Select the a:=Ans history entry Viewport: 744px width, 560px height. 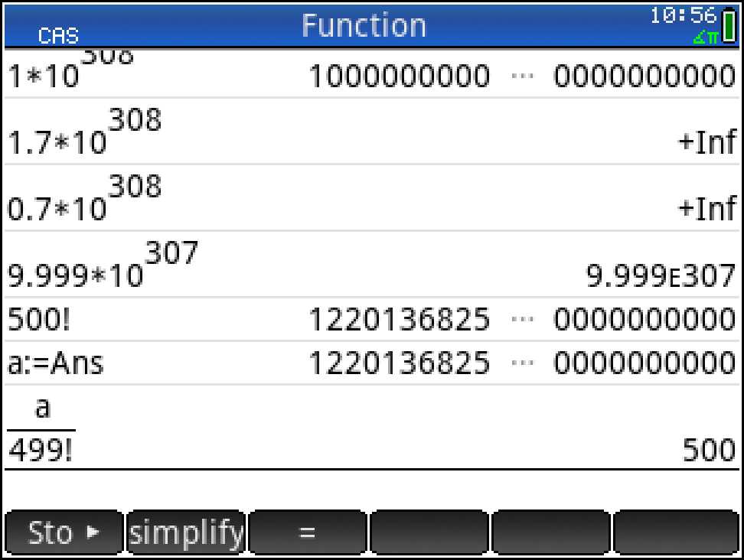click(55, 363)
